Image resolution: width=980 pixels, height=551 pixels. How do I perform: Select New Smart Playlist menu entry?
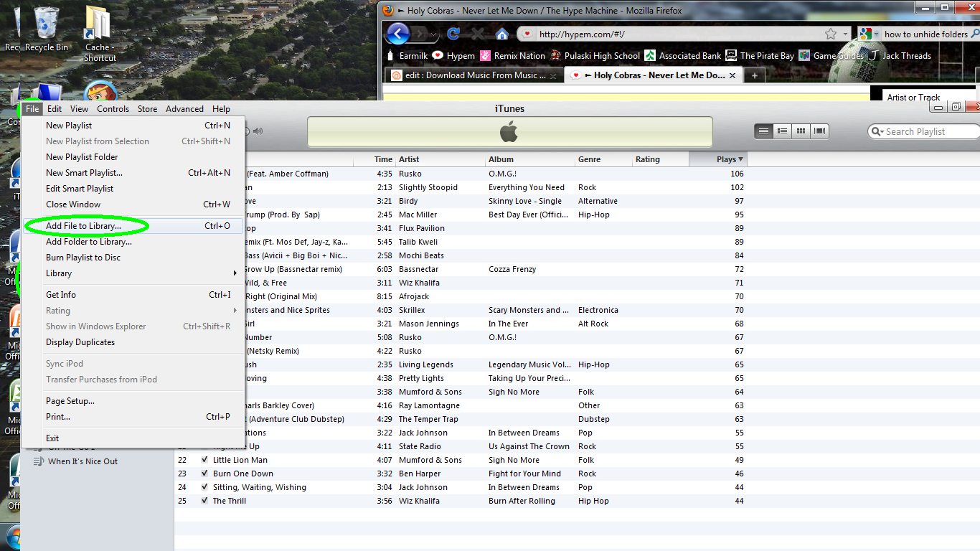coord(133,173)
